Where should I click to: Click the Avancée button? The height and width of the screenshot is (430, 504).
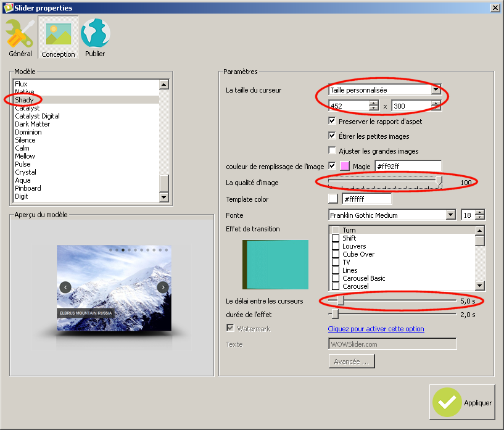pyautogui.click(x=352, y=362)
